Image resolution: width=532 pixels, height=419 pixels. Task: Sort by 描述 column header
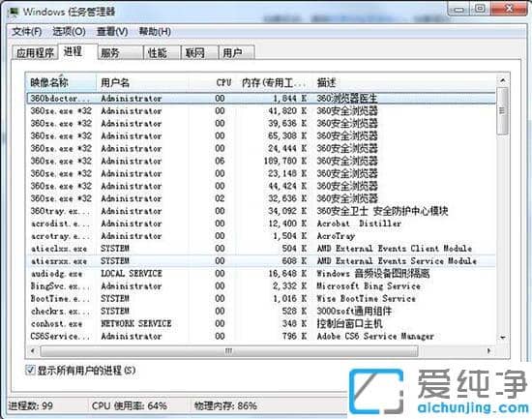coord(403,82)
